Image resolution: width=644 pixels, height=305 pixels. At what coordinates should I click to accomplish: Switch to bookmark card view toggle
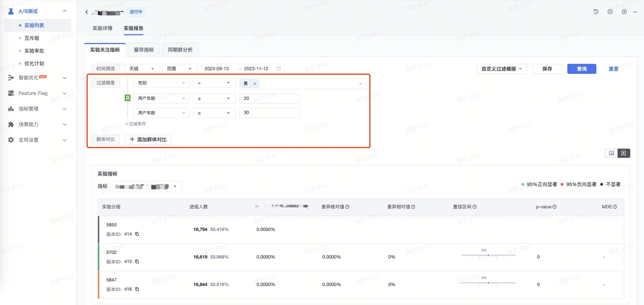[x=624, y=153]
